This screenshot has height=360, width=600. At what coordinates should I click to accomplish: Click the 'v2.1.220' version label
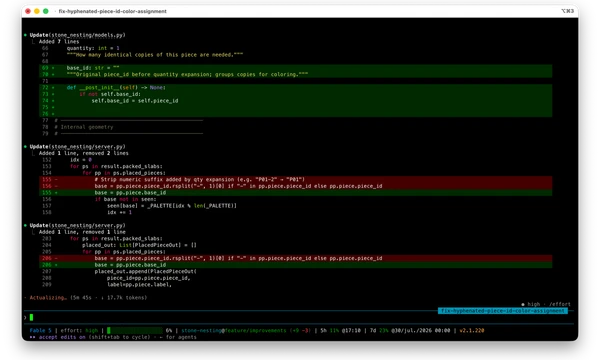tap(472, 331)
